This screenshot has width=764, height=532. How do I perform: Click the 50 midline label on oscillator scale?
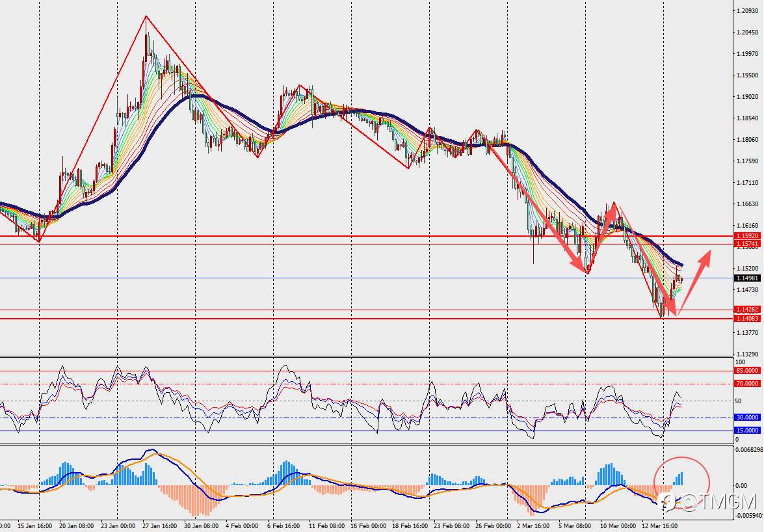[x=738, y=401]
